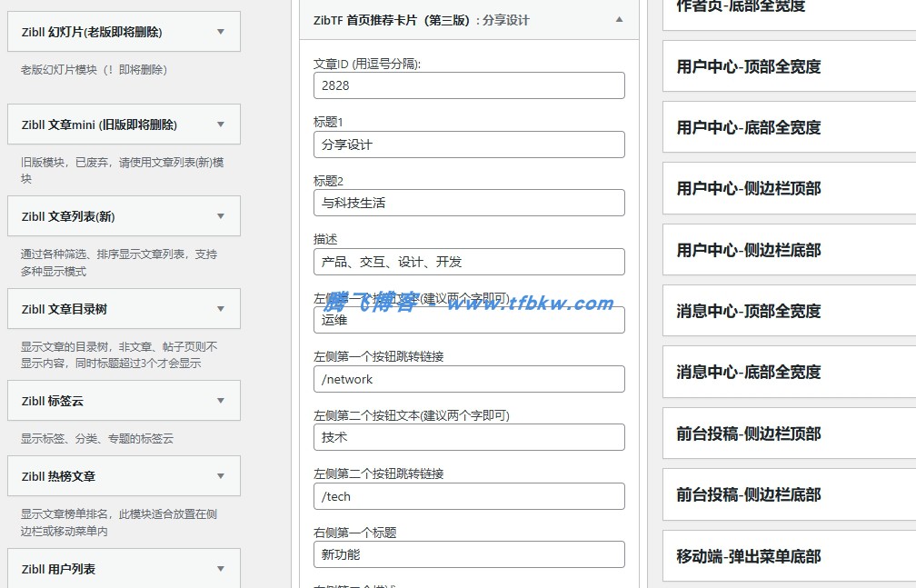Click the 描述 field label
916x588 pixels.
[x=325, y=239]
